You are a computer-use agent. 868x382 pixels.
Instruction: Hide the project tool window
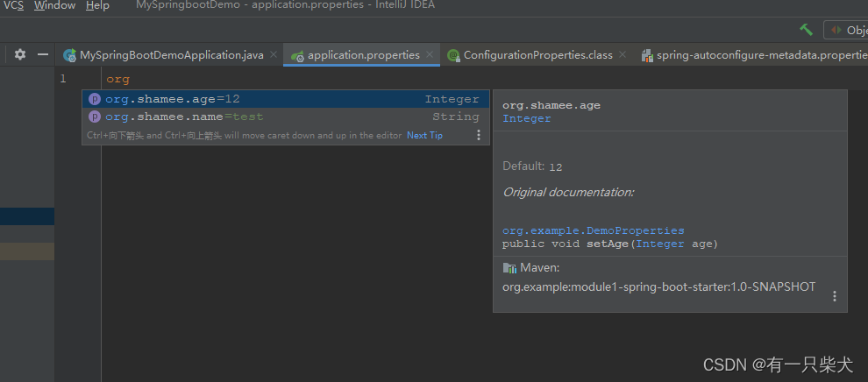[x=43, y=54]
